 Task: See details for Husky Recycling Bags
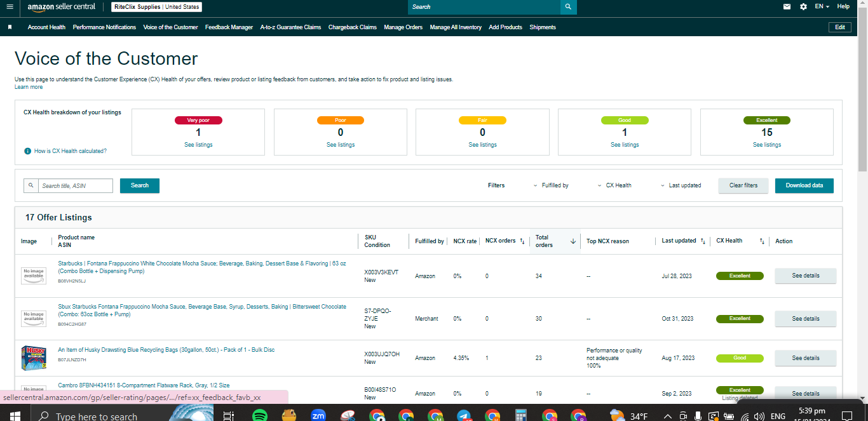tap(806, 358)
